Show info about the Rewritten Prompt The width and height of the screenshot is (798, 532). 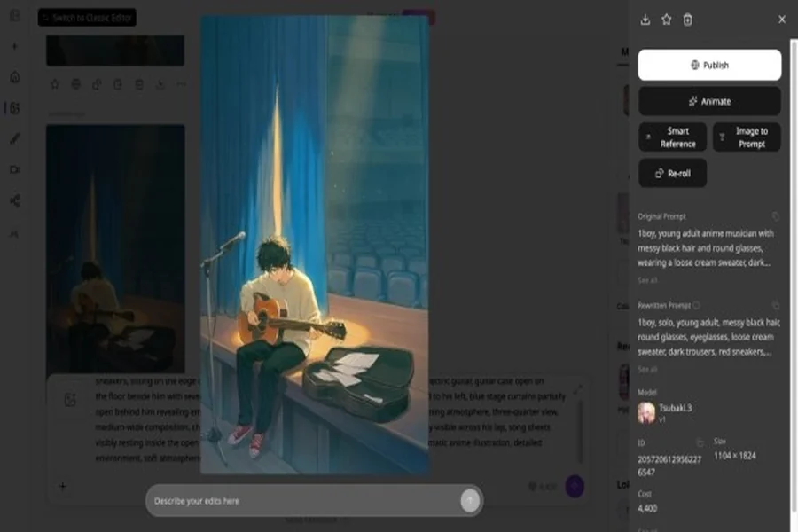697,305
